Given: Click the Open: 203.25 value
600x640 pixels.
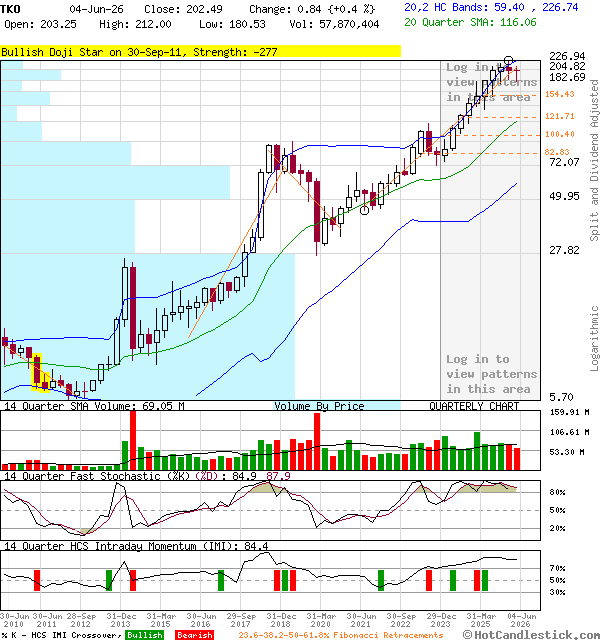Looking at the screenshot, I should [x=40, y=24].
